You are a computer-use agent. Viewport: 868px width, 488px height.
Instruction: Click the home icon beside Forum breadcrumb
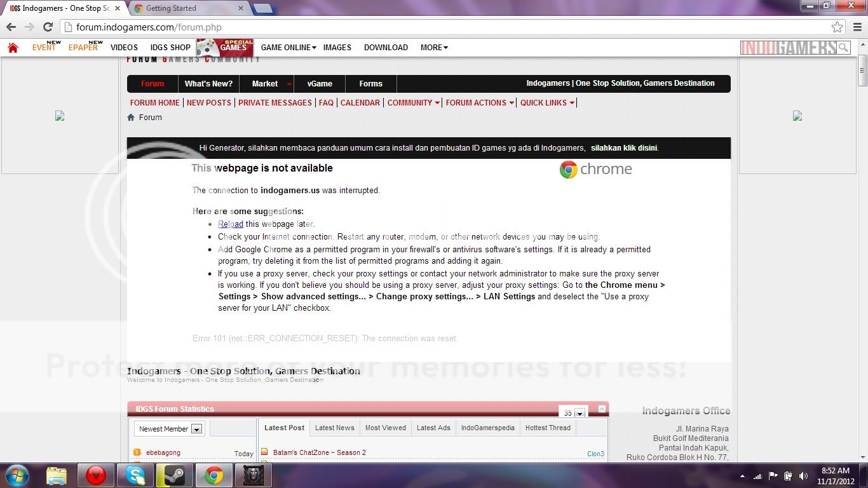(x=131, y=118)
